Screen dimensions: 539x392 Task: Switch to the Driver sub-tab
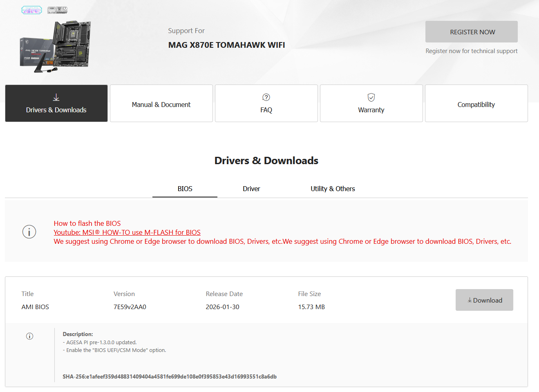point(251,189)
